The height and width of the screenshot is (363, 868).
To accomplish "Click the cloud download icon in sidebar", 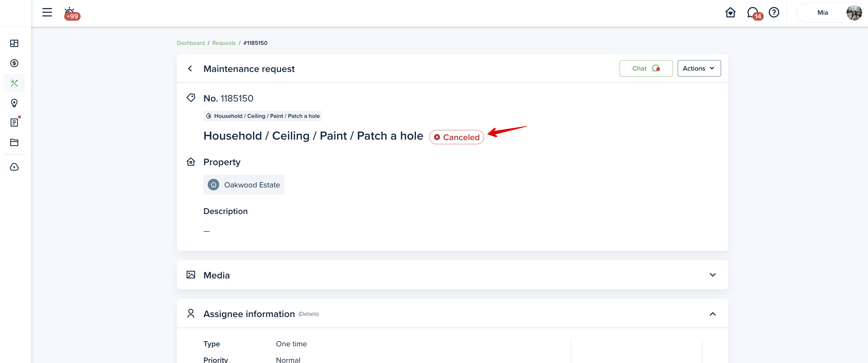I will click(14, 167).
